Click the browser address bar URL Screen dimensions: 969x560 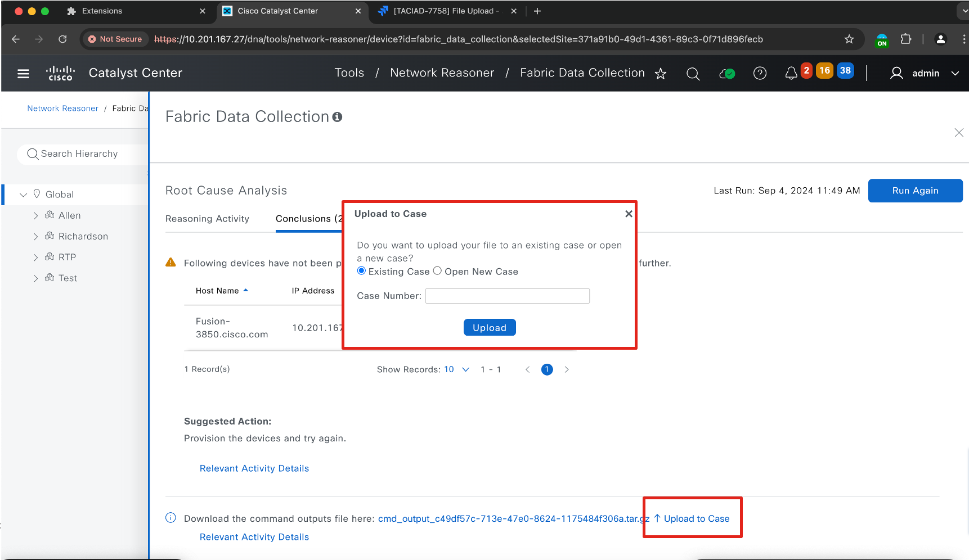tap(459, 39)
